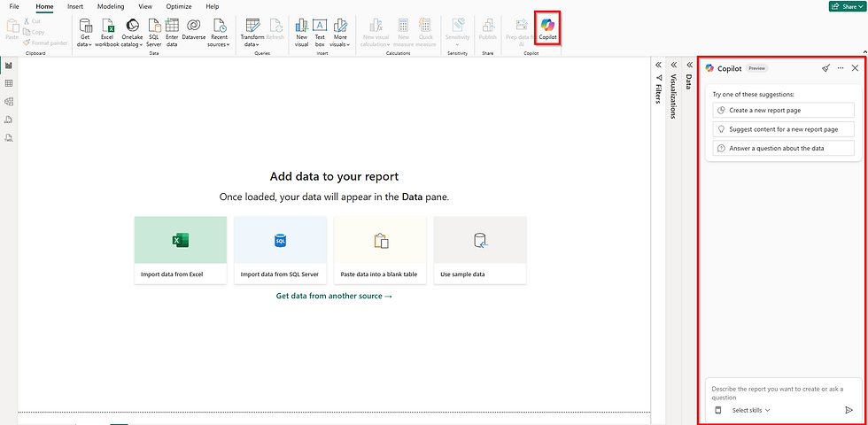Select Create a new report page suggestion

[783, 110]
